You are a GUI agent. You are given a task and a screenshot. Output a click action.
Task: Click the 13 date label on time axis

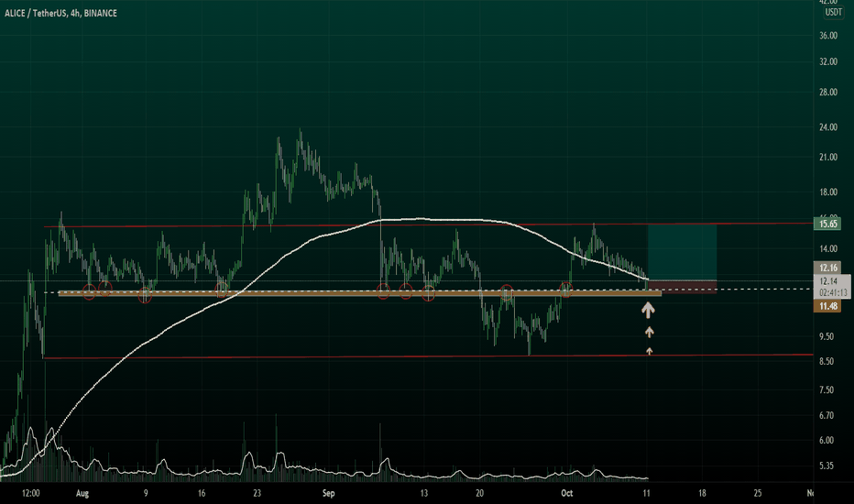[423, 493]
